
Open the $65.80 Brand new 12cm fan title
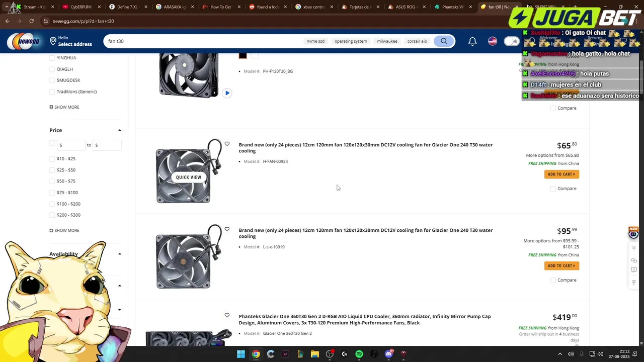(366, 148)
